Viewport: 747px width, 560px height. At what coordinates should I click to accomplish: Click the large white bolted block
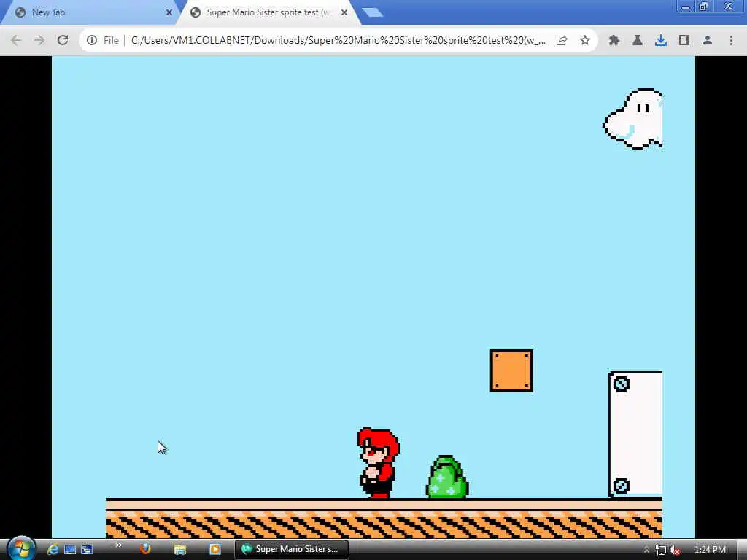[x=635, y=435]
